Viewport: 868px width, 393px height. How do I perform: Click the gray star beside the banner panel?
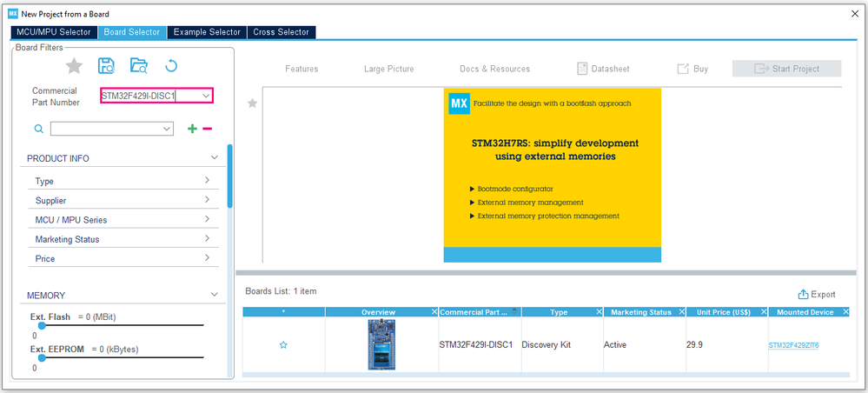pos(253,103)
